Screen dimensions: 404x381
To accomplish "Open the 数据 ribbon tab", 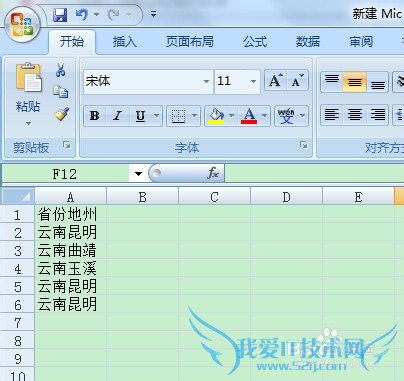I will 308,42.
